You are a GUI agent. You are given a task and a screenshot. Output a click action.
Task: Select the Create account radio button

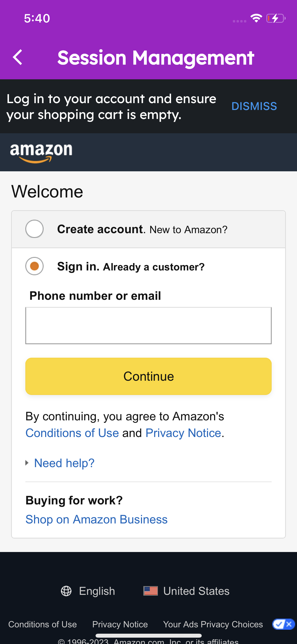[x=34, y=229]
